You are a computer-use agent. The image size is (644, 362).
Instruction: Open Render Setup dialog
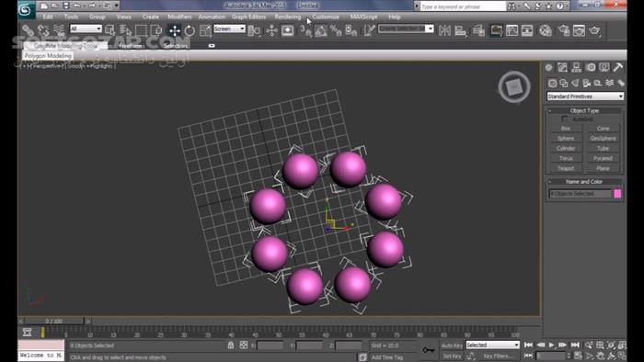click(564, 30)
